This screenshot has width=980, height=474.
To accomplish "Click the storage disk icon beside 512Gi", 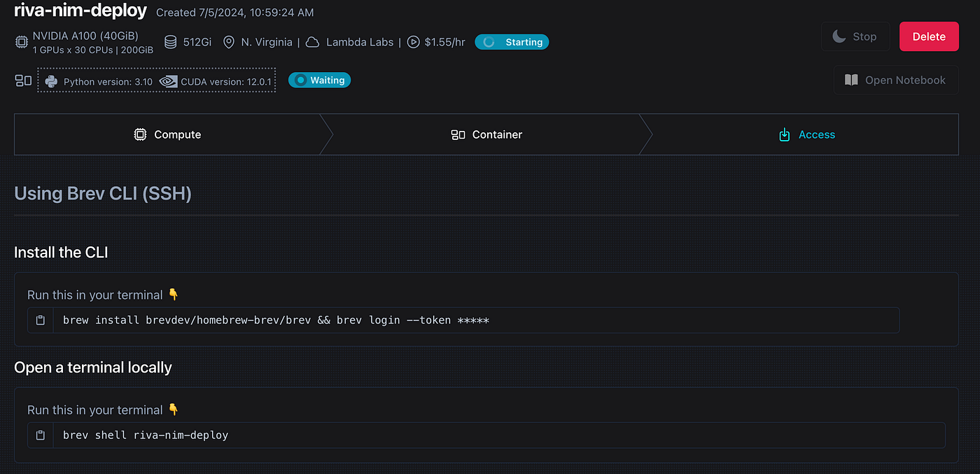I will (170, 42).
